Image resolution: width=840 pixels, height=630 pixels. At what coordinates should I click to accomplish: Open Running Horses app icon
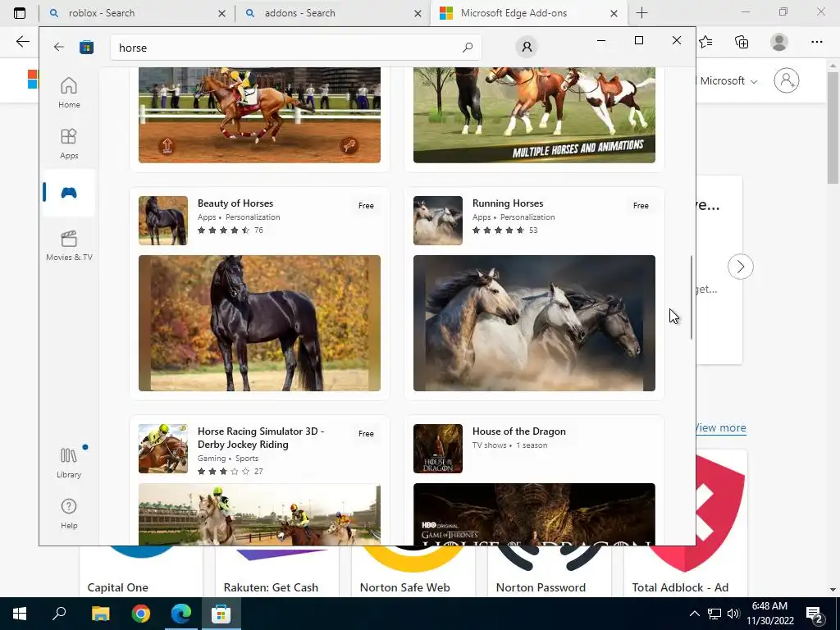pos(438,221)
